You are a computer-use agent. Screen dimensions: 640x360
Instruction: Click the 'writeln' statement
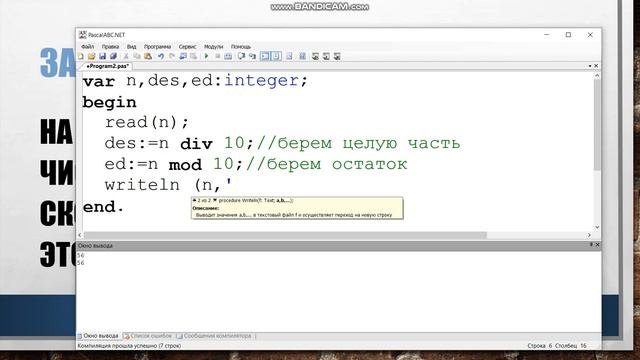point(142,185)
